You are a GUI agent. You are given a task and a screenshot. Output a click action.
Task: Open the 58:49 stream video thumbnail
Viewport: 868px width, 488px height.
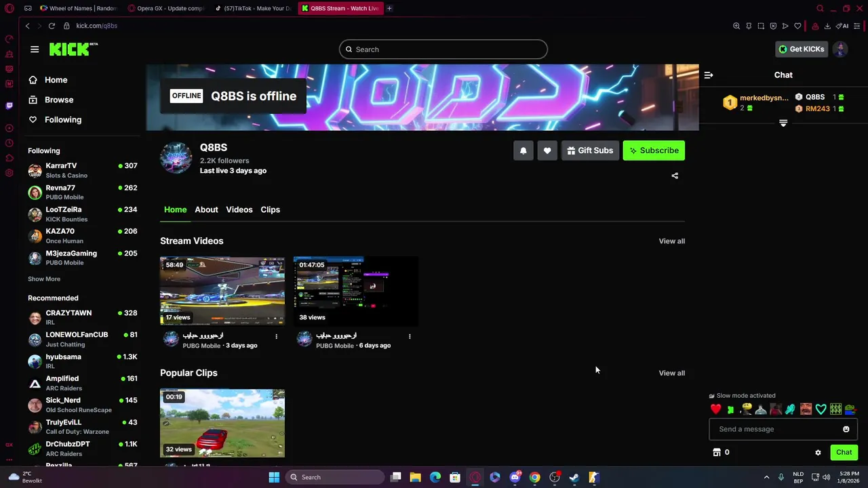(222, 291)
